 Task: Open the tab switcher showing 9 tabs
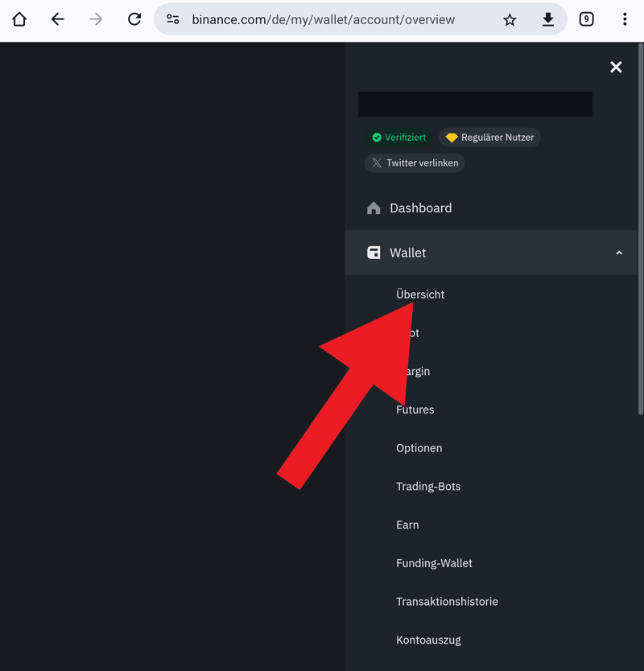point(587,19)
